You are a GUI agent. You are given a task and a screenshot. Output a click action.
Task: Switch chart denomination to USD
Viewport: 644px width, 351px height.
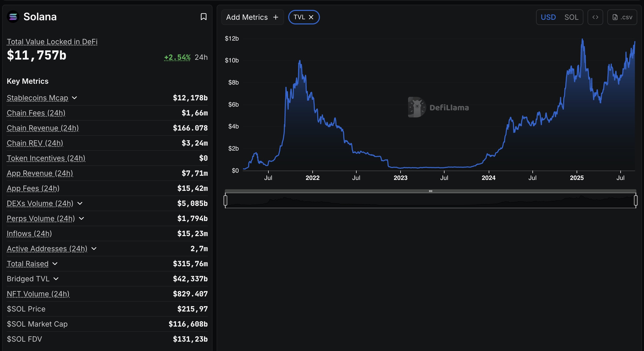(x=548, y=17)
